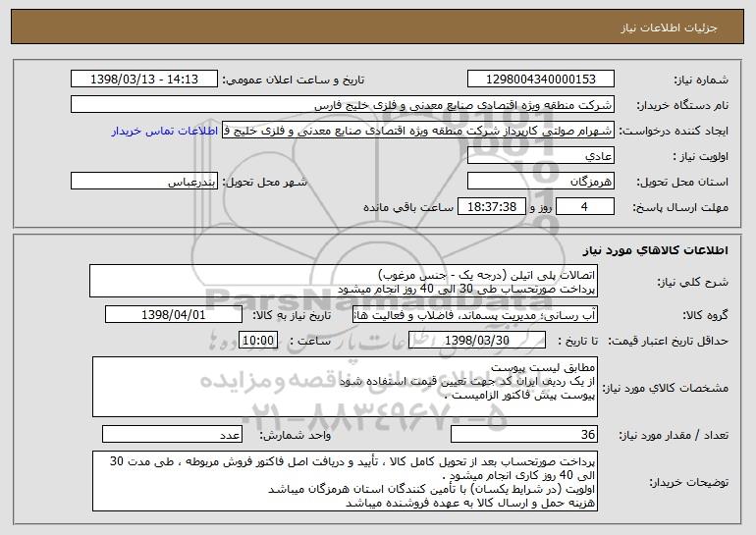Open the اطلاعات تماس خریدار link
756x535 pixels.
165,132
